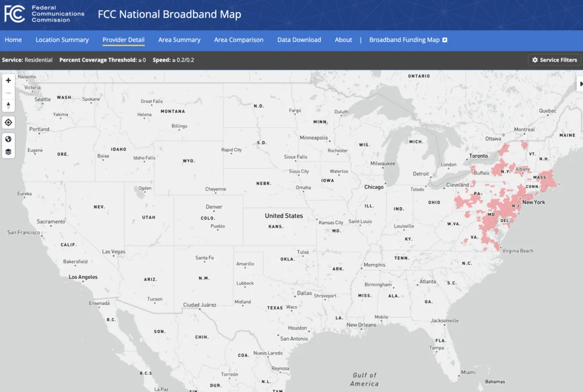
Task: Click the Las Vegas map label
Action: (x=113, y=251)
